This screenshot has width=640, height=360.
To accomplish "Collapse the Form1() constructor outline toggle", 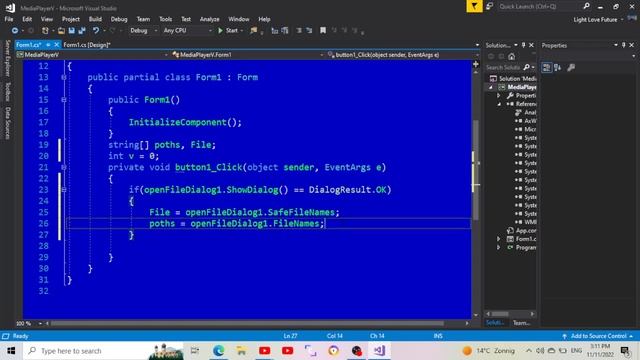I will pos(64,100).
